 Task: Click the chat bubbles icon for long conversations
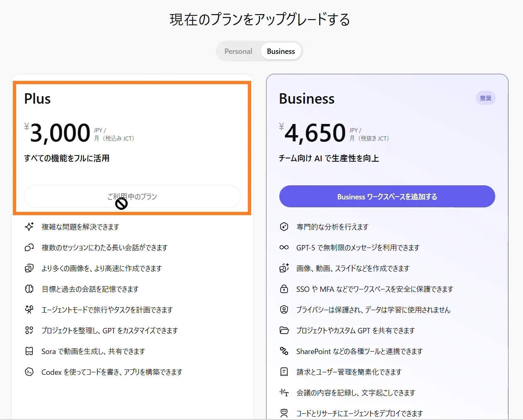29,248
